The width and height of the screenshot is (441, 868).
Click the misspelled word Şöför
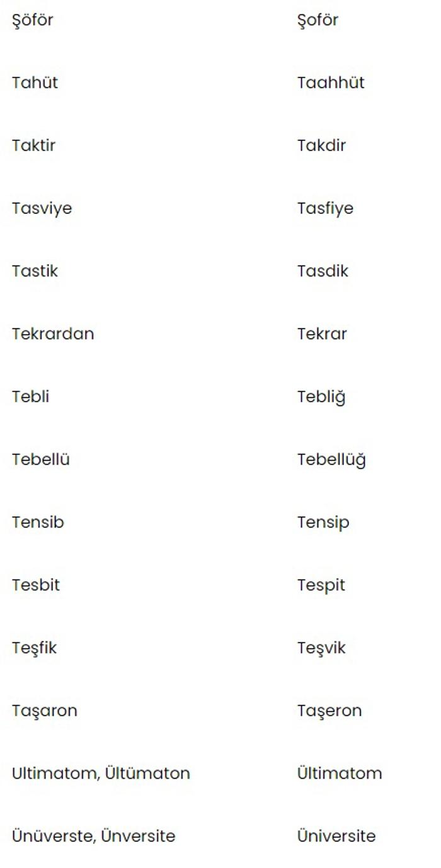pyautogui.click(x=33, y=20)
